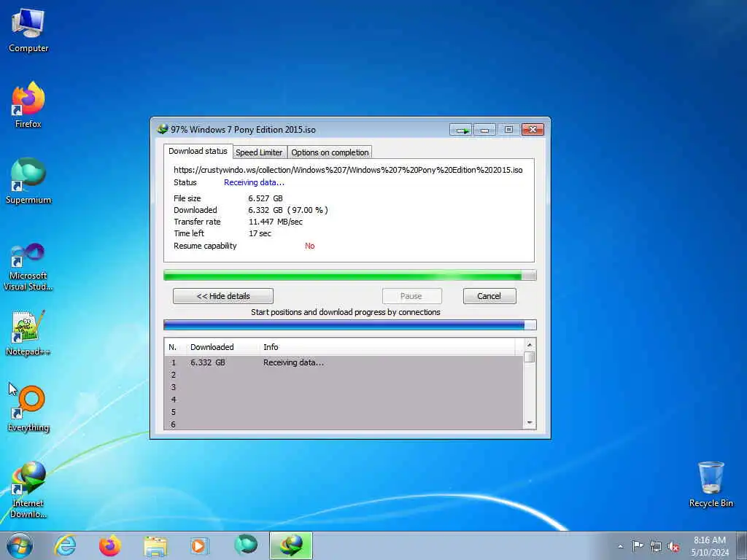Screen dimensions: 747x560
Task: Click the N. column header
Action: tap(172, 347)
